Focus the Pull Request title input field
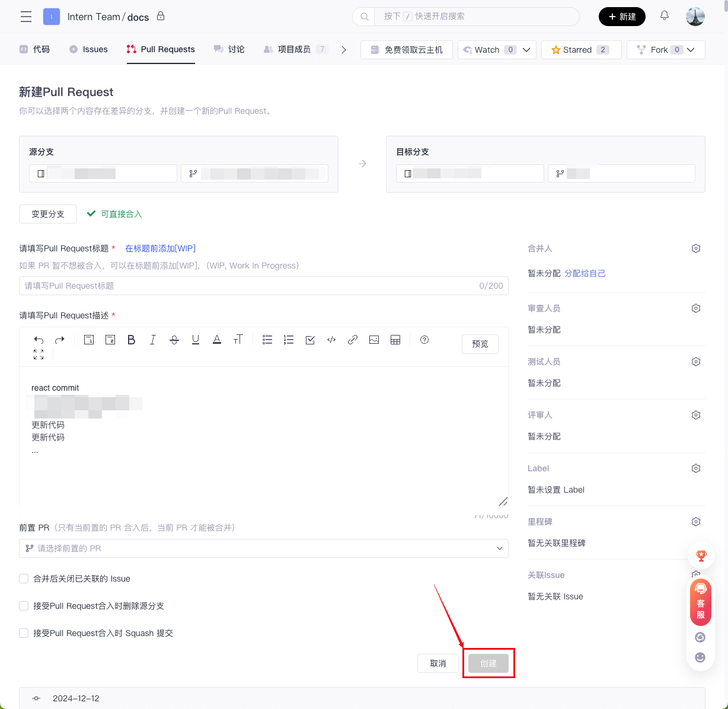Viewport: 728px width, 709px height. (x=249, y=286)
